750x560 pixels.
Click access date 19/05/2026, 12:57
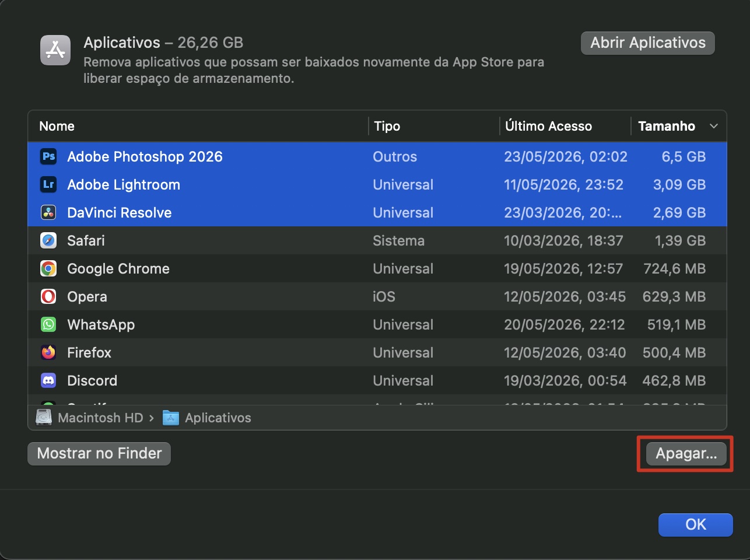point(564,268)
